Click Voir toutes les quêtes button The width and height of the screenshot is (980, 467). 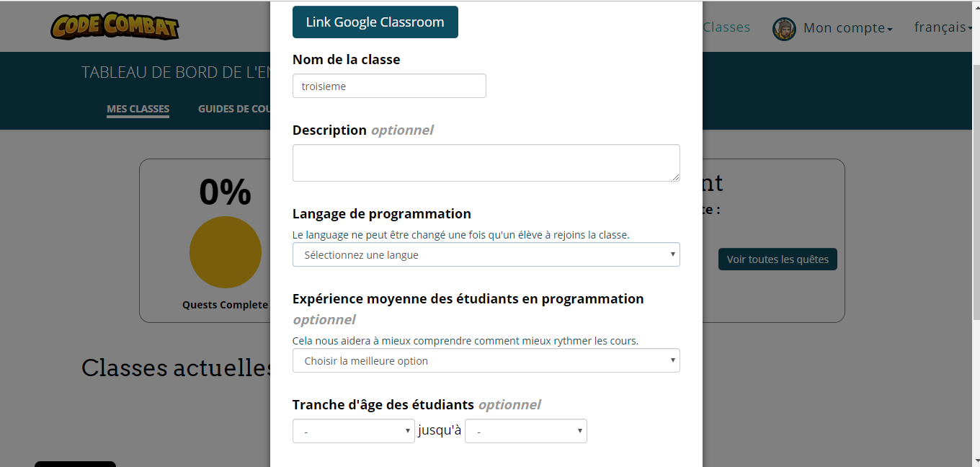coord(778,259)
